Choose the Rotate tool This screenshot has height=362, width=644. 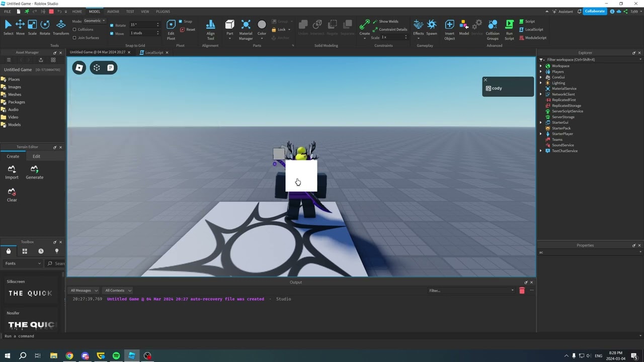coord(45,28)
